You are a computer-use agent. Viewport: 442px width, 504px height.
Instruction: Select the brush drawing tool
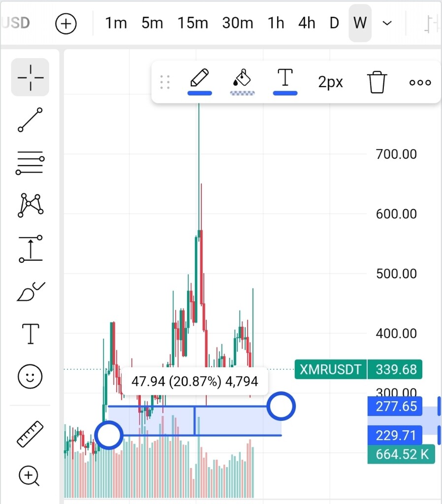(30, 291)
